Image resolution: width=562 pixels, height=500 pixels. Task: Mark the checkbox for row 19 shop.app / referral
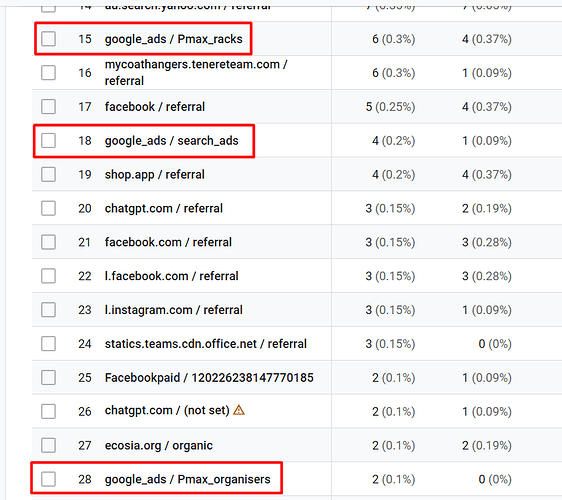tap(48, 174)
